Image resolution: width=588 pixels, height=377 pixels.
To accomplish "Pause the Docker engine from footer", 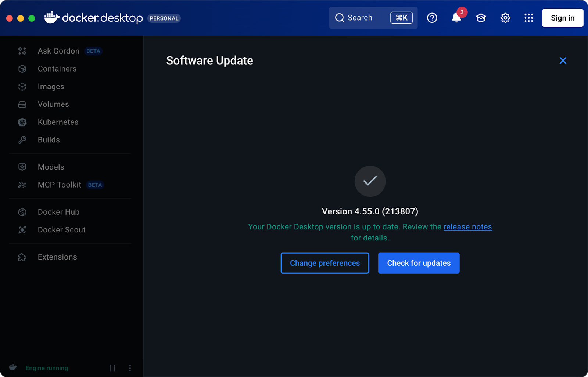I will (x=112, y=368).
